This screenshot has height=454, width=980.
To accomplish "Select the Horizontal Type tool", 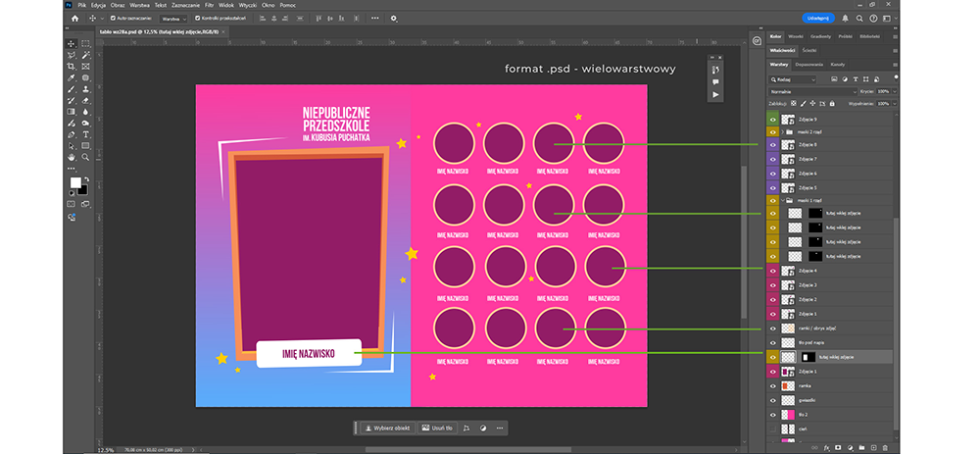I will click(85, 134).
